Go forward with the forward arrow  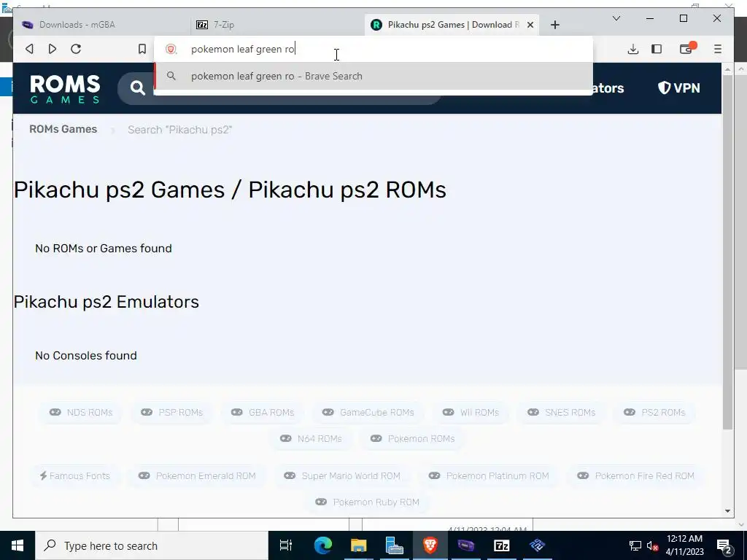[x=53, y=49]
